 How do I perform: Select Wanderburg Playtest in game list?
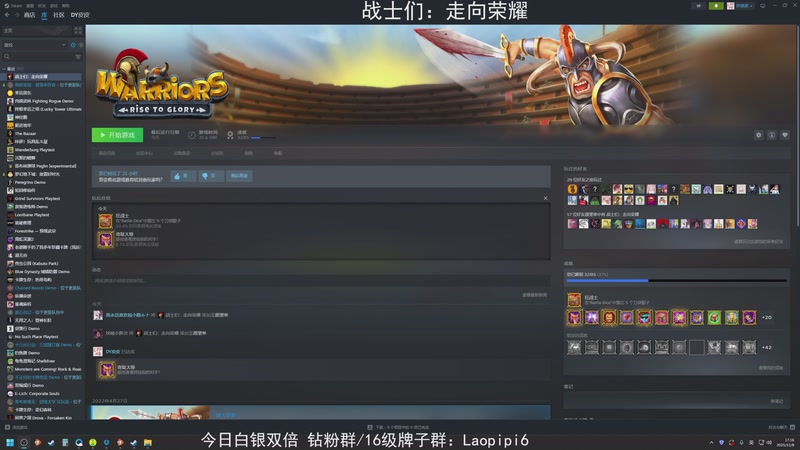pyautogui.click(x=42, y=150)
